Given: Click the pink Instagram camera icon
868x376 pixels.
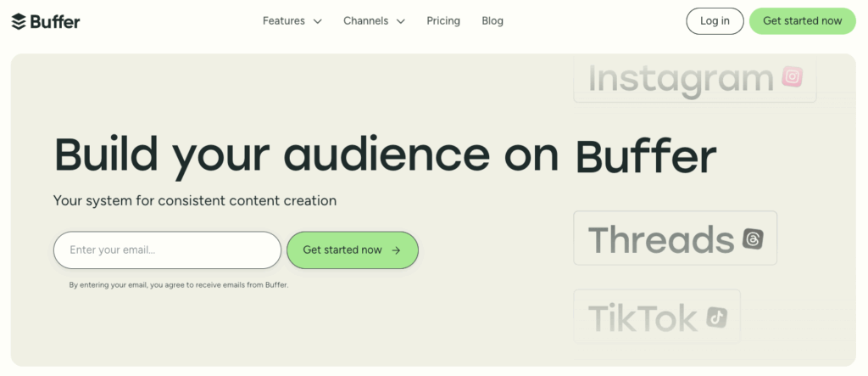Looking at the screenshot, I should coord(793,77).
